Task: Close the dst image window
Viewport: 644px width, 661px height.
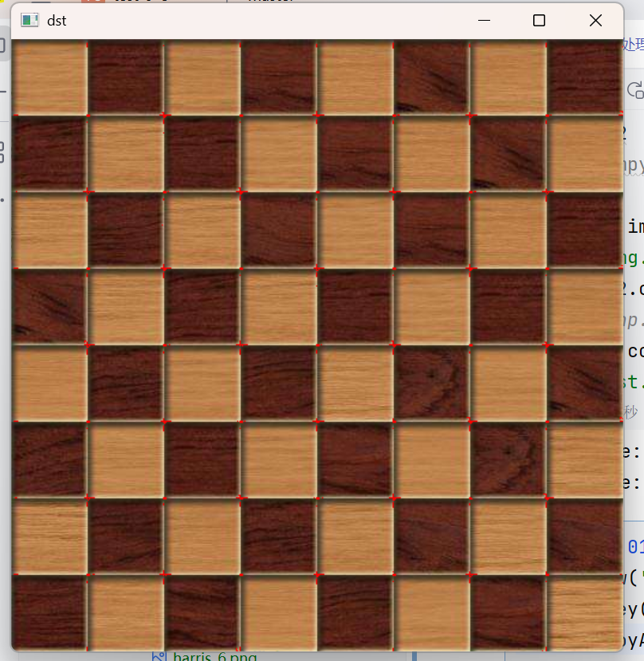Action: 595,20
